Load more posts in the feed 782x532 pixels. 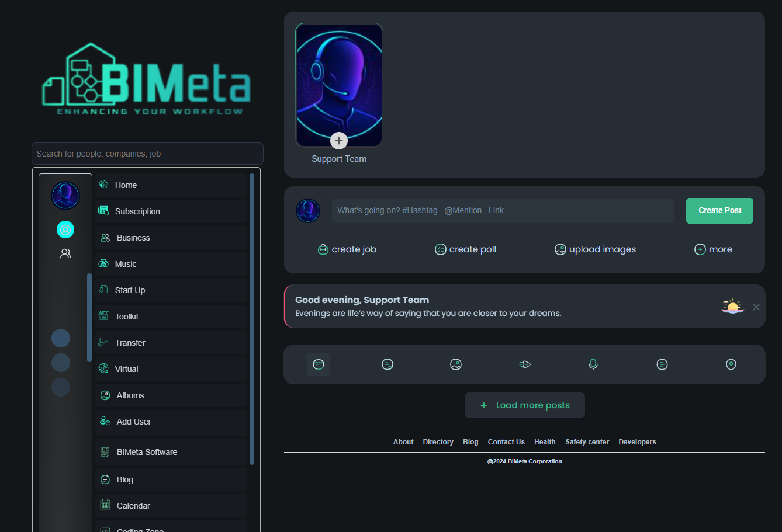coord(524,405)
